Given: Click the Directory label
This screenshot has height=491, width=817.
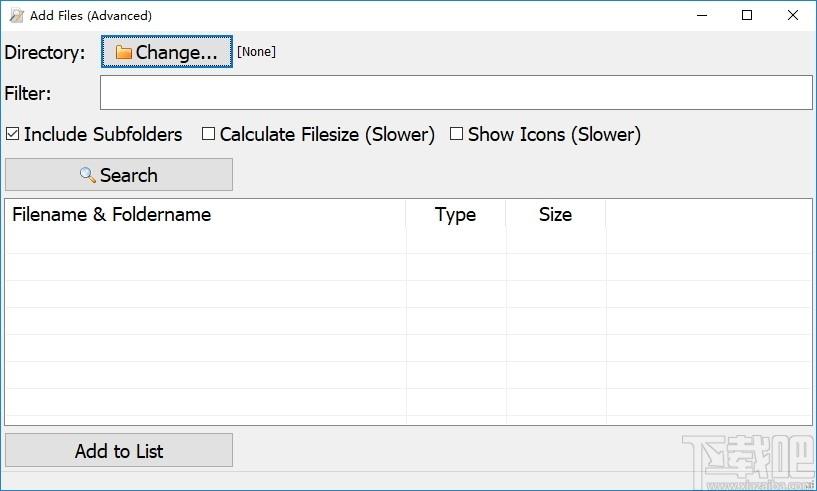Looking at the screenshot, I should coord(45,52).
